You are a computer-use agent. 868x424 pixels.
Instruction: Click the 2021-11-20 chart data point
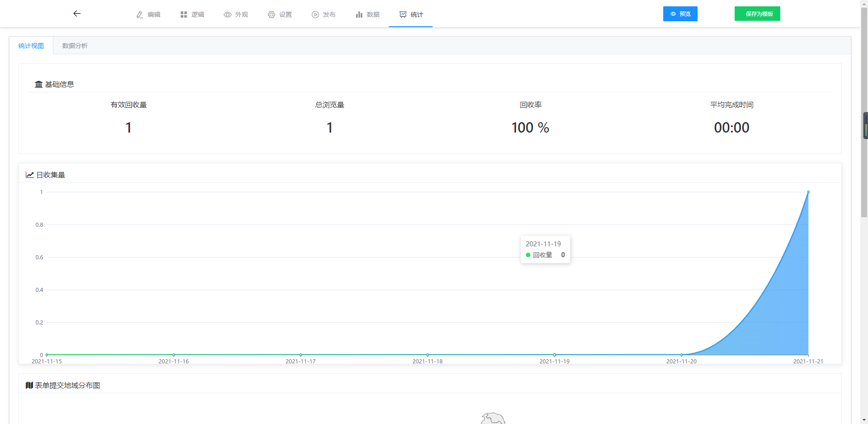click(681, 355)
